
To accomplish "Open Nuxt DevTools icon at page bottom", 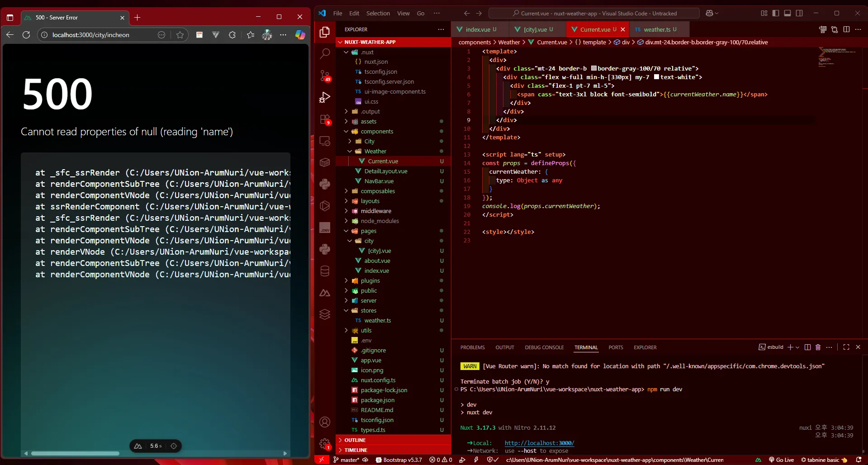I will tap(138, 446).
